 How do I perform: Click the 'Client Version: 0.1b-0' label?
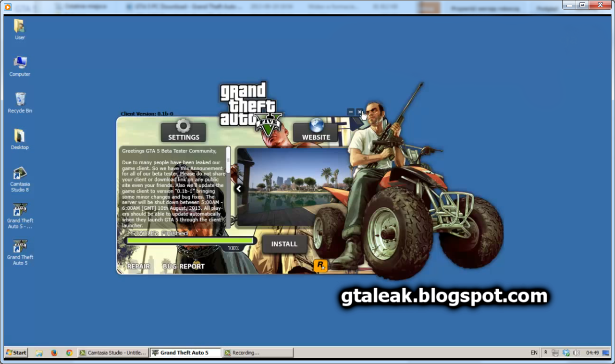pyautogui.click(x=147, y=114)
